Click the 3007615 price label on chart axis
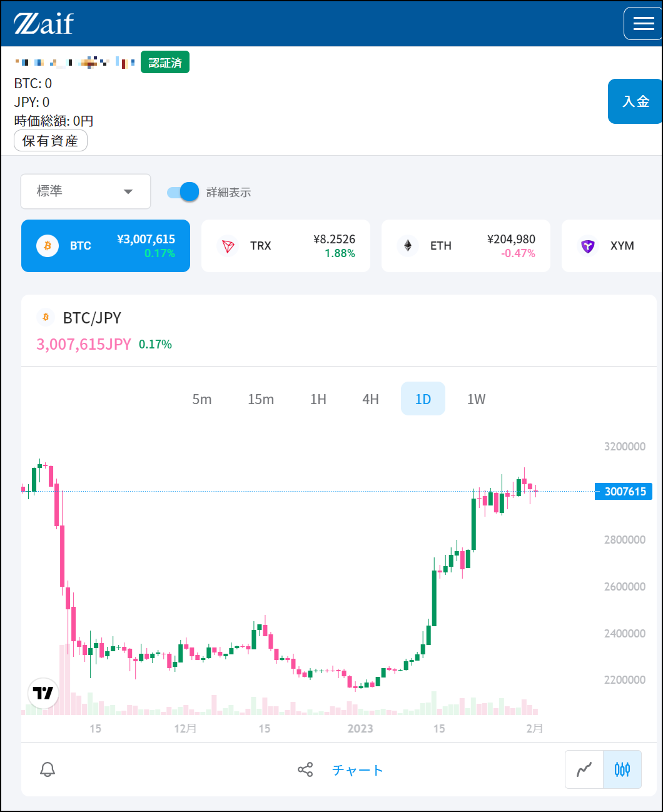The width and height of the screenshot is (663, 812). click(x=624, y=492)
